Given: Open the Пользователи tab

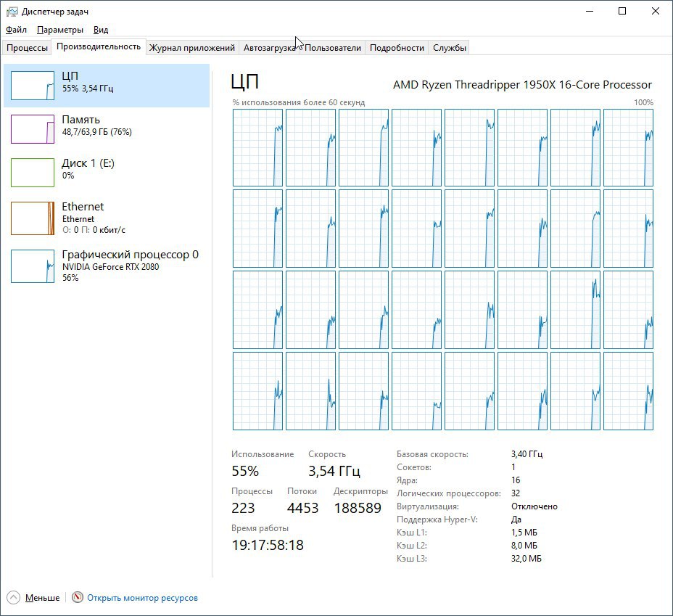Looking at the screenshot, I should [x=333, y=48].
